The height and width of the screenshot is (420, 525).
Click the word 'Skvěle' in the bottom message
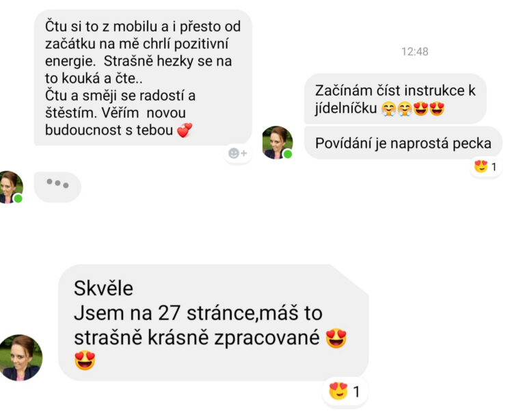[103, 288]
